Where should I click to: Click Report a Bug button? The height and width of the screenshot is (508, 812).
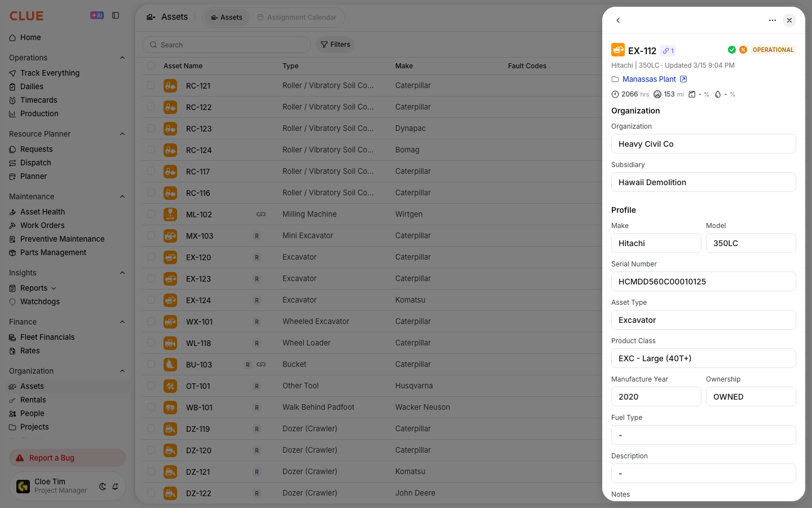coord(68,458)
